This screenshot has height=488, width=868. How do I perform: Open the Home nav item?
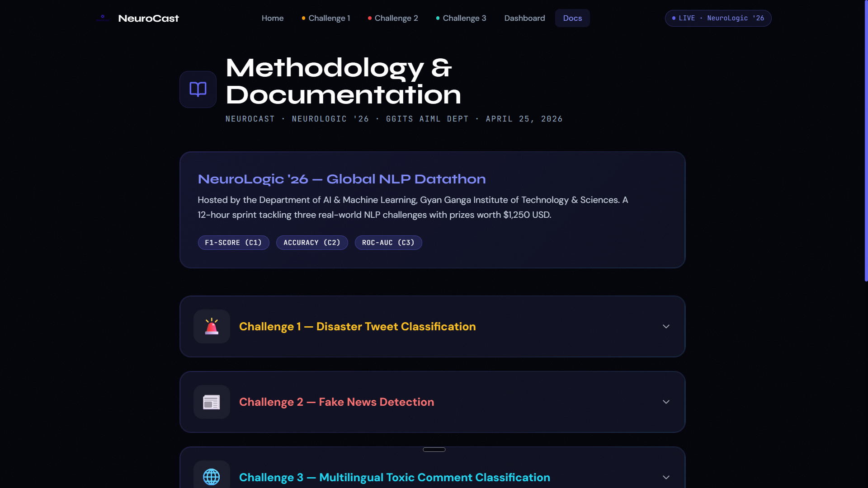click(x=273, y=18)
